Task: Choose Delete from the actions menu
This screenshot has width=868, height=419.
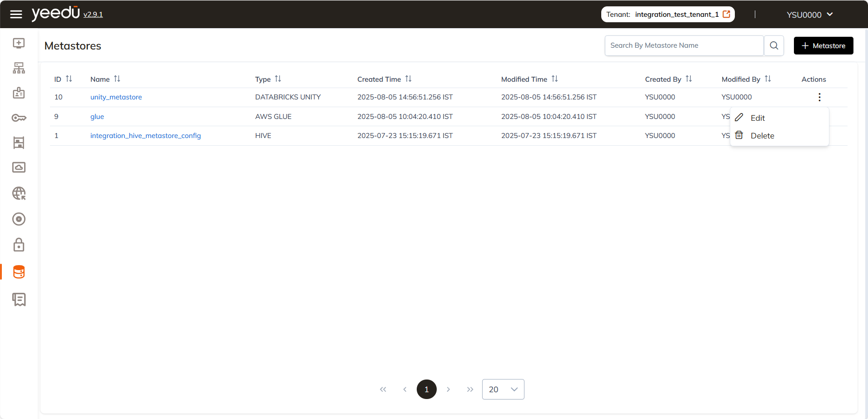Action: [762, 136]
